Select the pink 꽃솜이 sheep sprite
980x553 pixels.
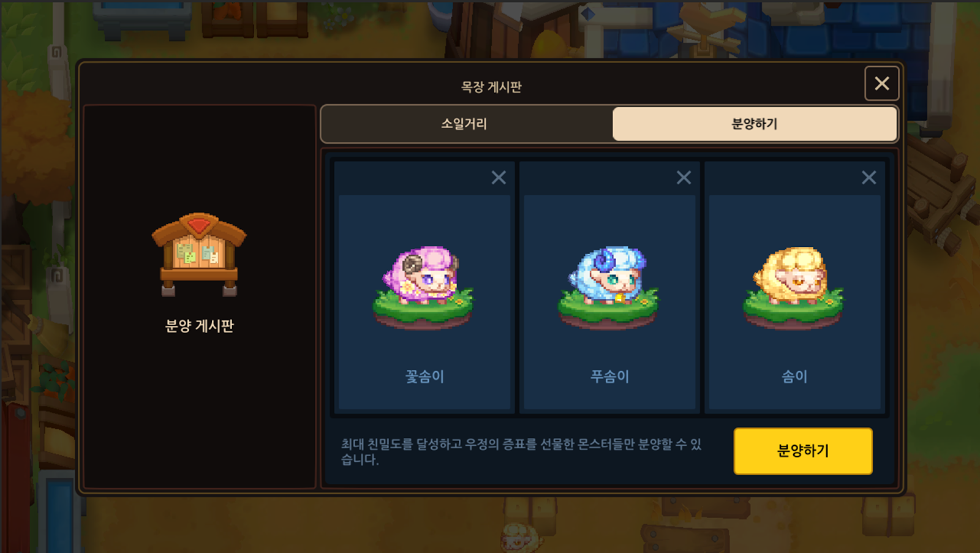point(423,286)
